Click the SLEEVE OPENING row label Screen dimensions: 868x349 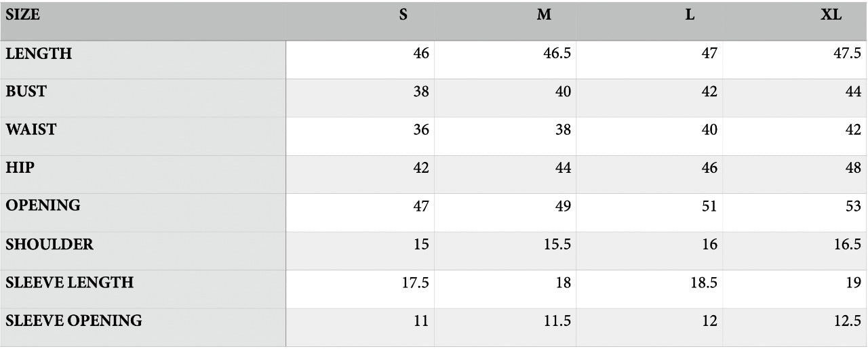pos(74,321)
